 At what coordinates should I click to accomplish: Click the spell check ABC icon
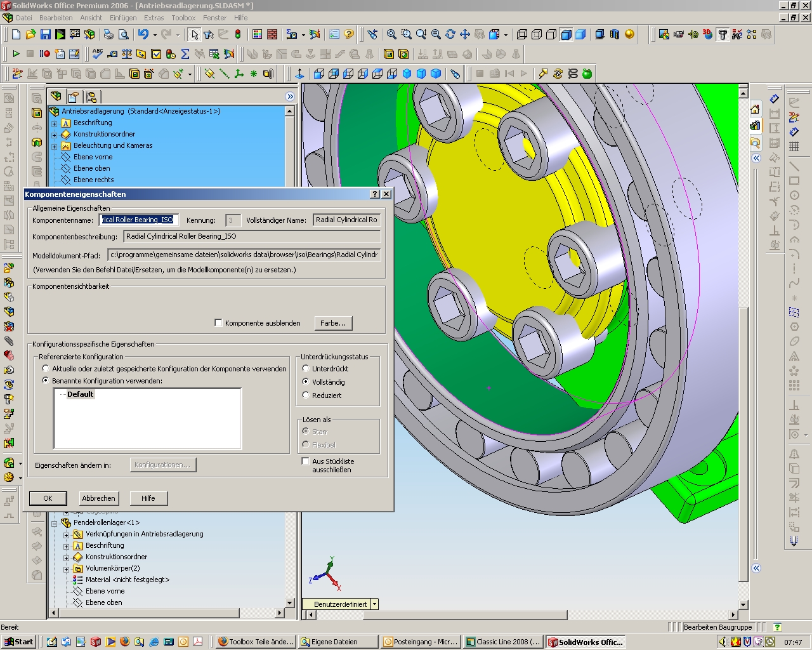click(x=97, y=54)
